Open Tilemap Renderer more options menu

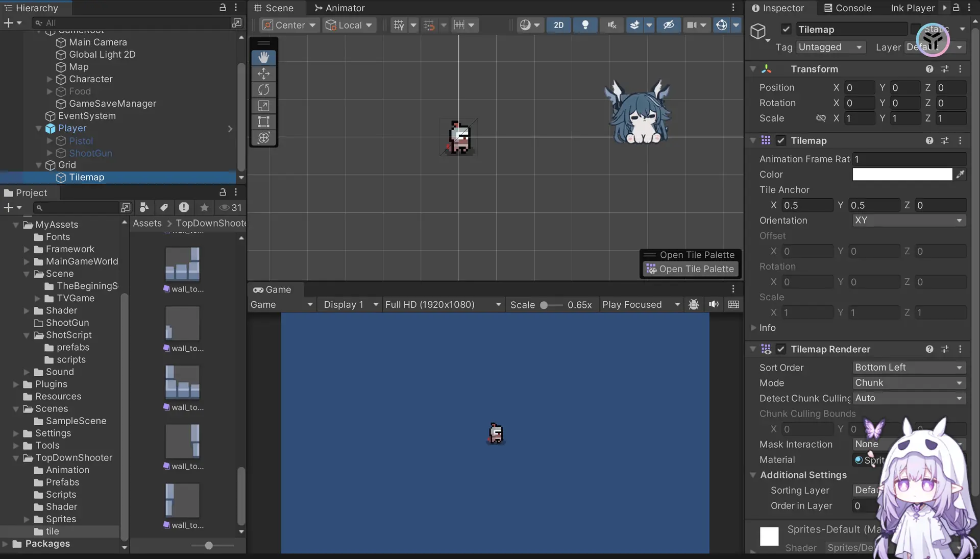tap(960, 349)
